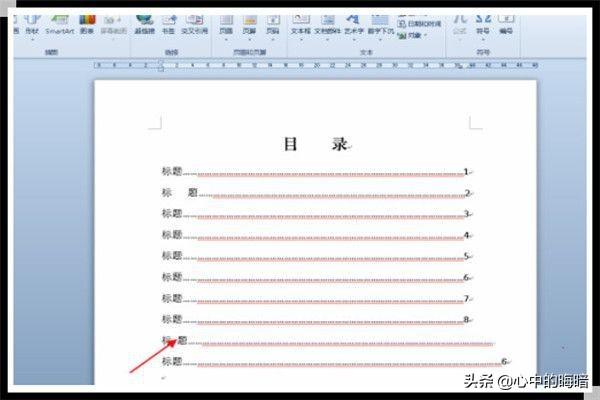Click the Object (对象) icon

pyautogui.click(x=401, y=36)
